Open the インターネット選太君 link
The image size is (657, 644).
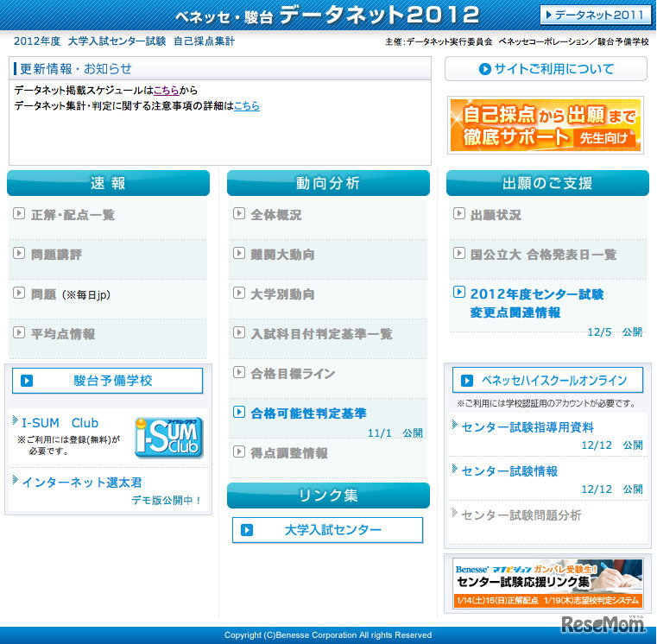point(82,483)
